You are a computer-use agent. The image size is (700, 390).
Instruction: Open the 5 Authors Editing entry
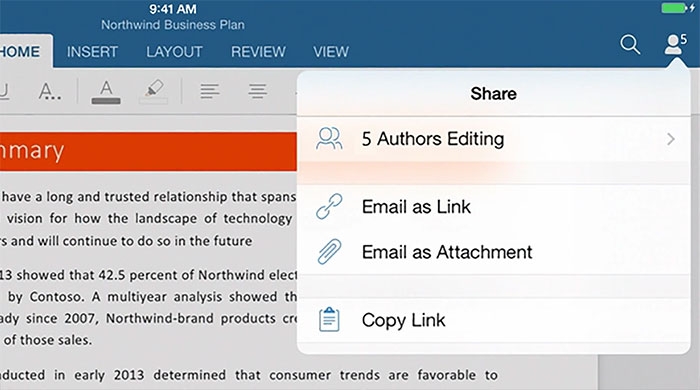click(493, 139)
